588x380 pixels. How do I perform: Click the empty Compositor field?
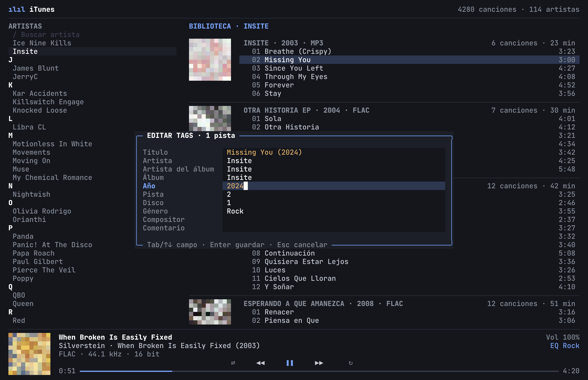tap(334, 220)
